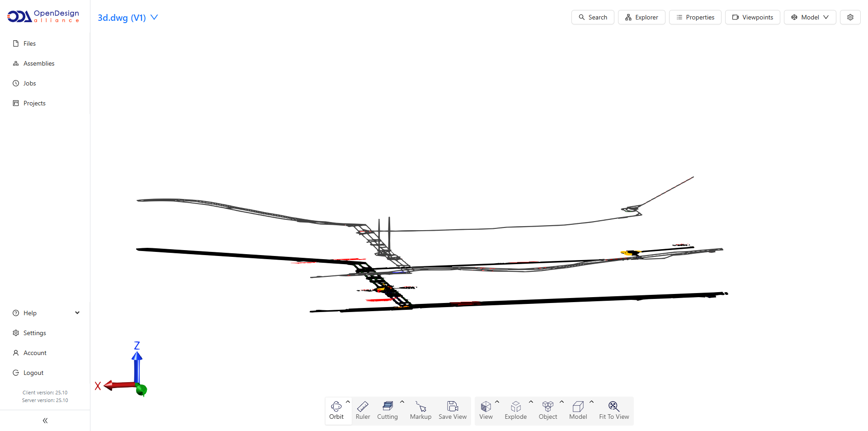
Task: Expand the Orbit tool options caret
Action: click(348, 402)
